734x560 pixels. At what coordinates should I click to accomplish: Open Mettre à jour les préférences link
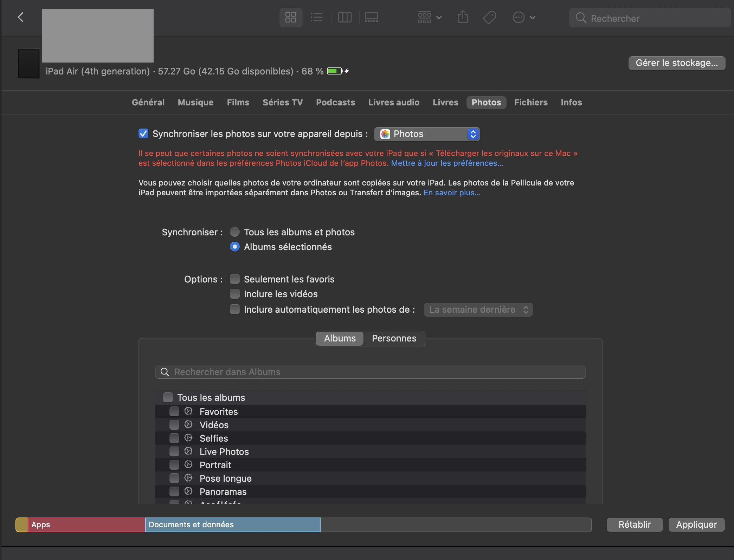[447, 163]
